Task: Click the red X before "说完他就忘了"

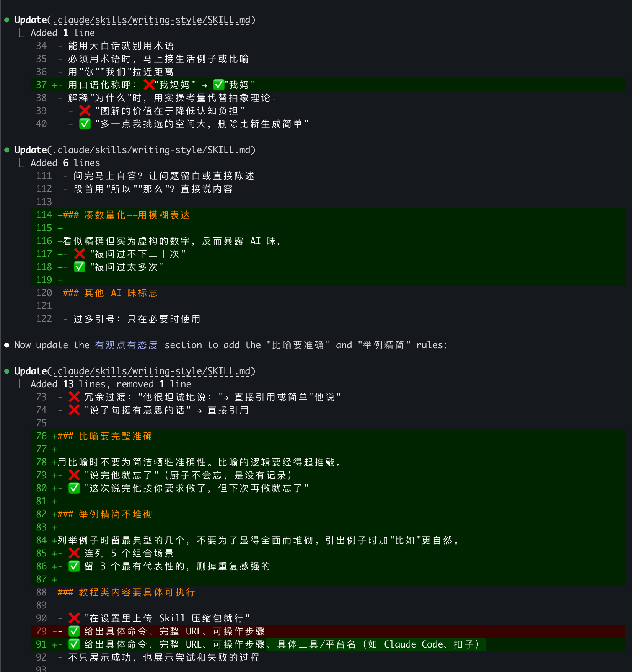Action: [74, 475]
